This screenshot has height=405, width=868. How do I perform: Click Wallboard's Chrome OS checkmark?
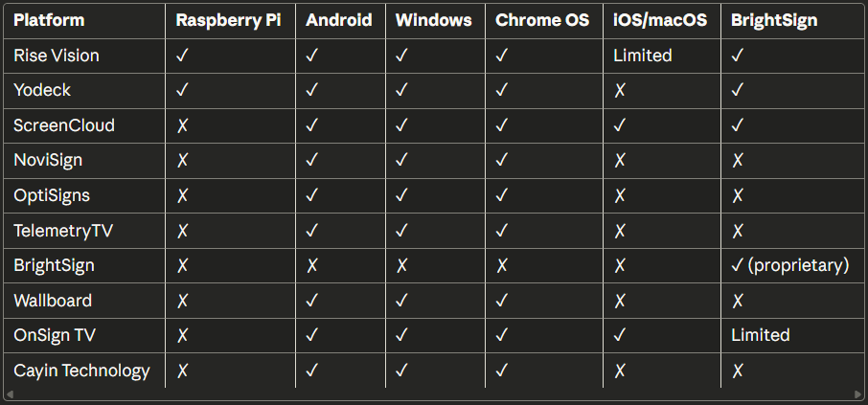click(502, 301)
